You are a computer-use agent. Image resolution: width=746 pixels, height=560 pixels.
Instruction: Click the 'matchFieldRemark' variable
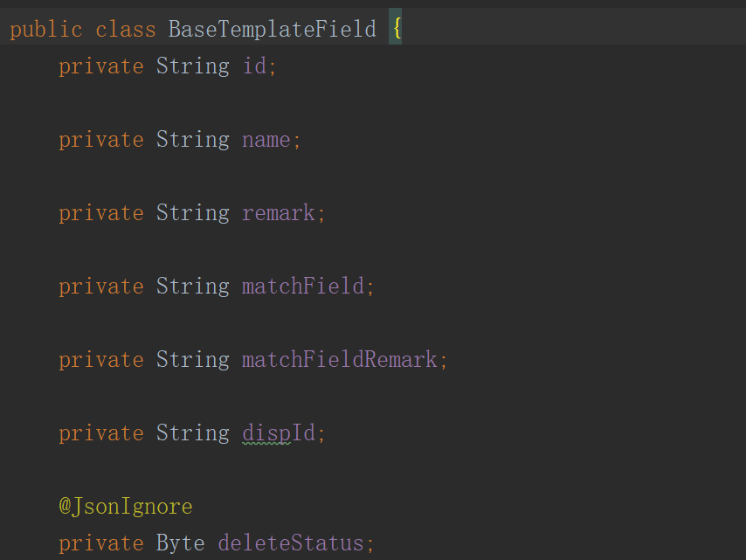tap(340, 360)
